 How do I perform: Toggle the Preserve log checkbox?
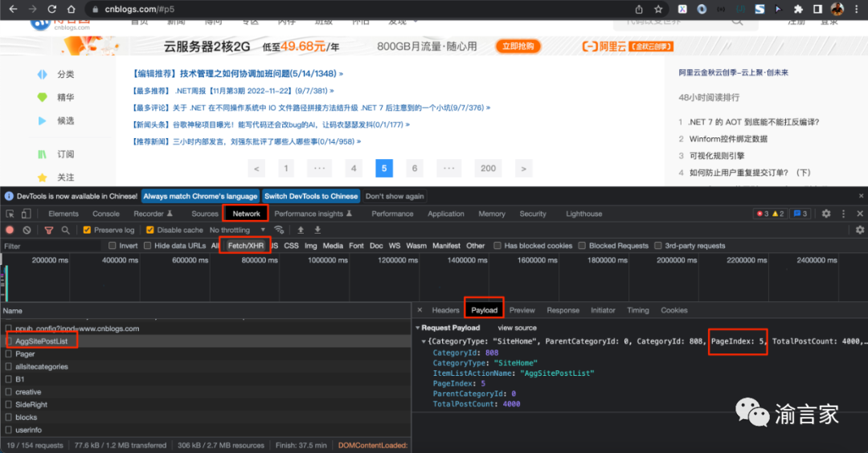87,230
